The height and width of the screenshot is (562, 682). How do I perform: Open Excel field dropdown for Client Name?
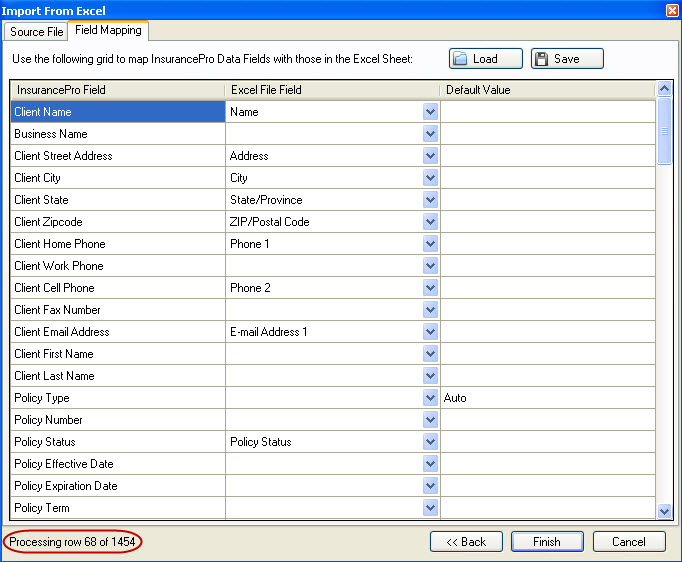[430, 112]
